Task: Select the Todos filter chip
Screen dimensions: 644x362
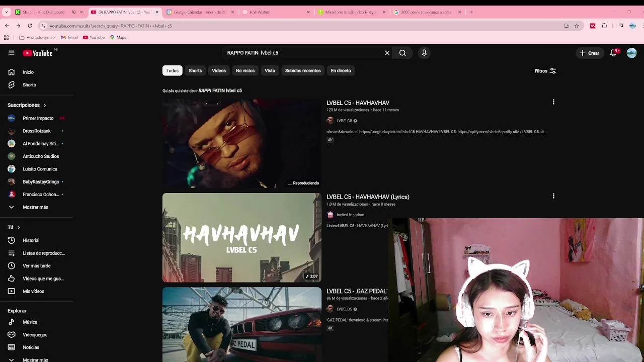Action: 173,70
